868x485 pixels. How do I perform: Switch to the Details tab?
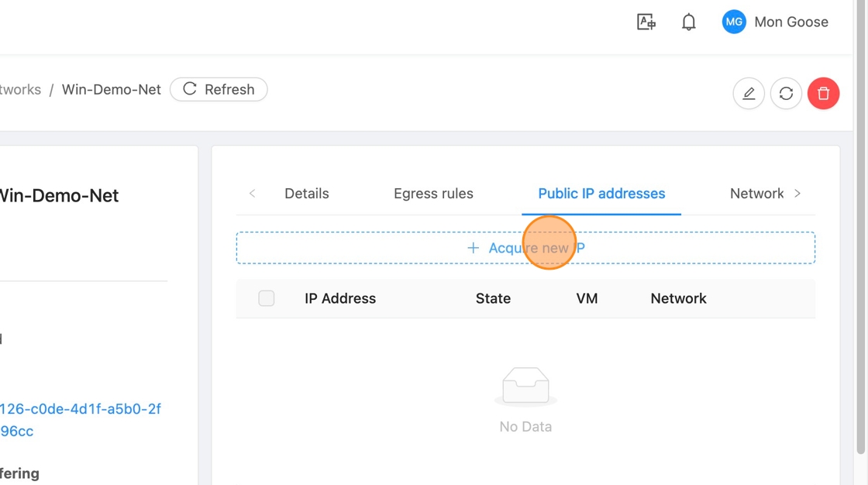306,194
